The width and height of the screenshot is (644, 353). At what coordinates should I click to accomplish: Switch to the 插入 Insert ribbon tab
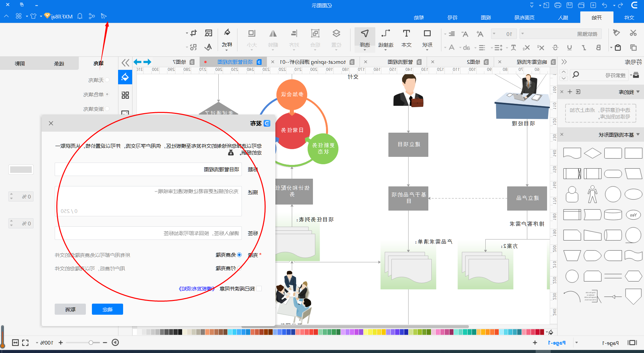pos(563,17)
